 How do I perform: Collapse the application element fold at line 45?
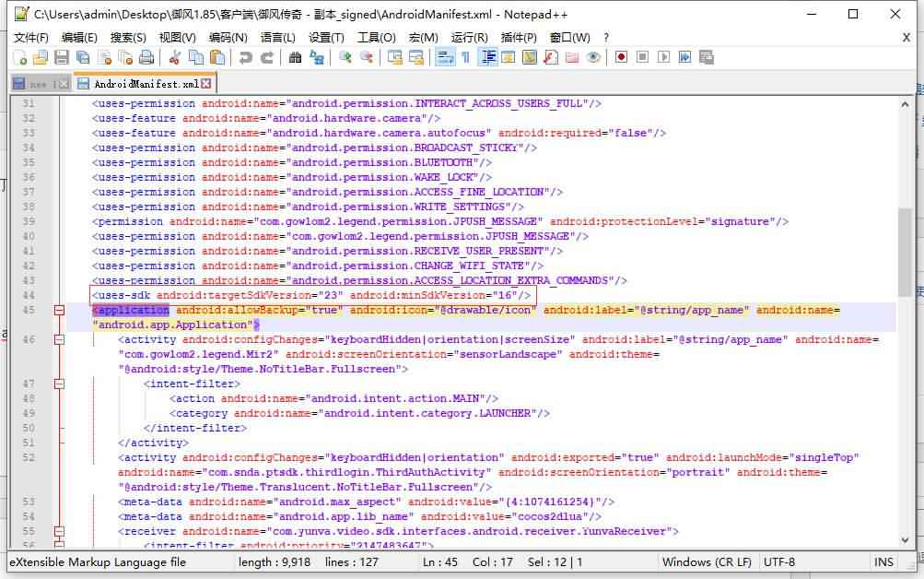click(59, 310)
